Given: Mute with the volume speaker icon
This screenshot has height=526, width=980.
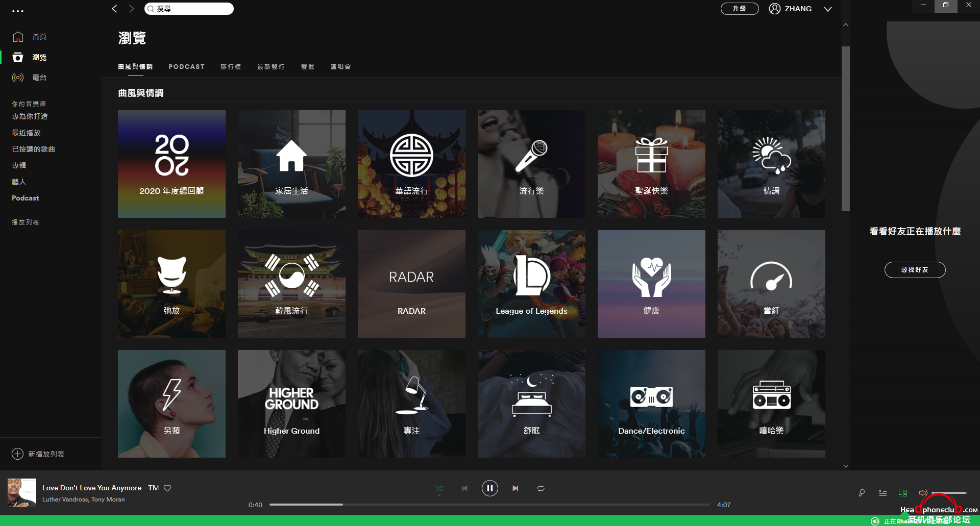Looking at the screenshot, I should pyautogui.click(x=923, y=493).
